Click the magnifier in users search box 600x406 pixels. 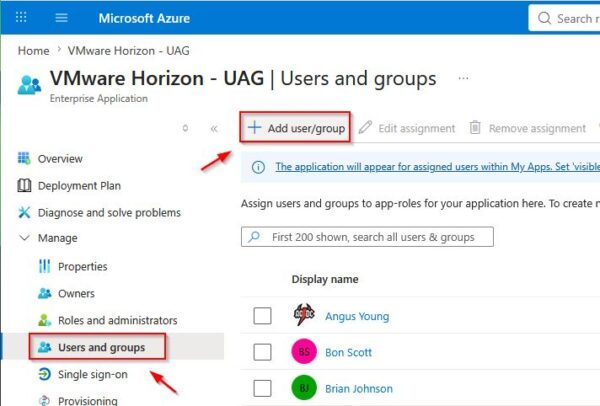point(253,236)
